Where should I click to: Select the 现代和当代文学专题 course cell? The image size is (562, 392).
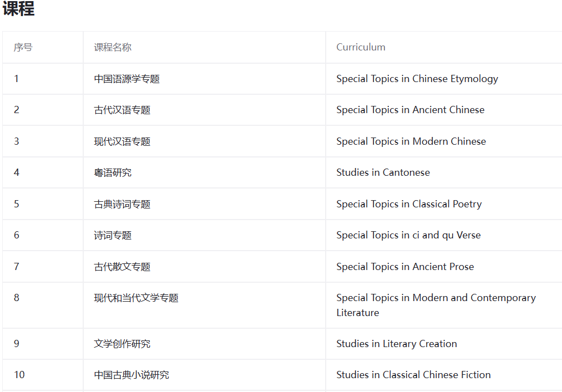tap(136, 298)
